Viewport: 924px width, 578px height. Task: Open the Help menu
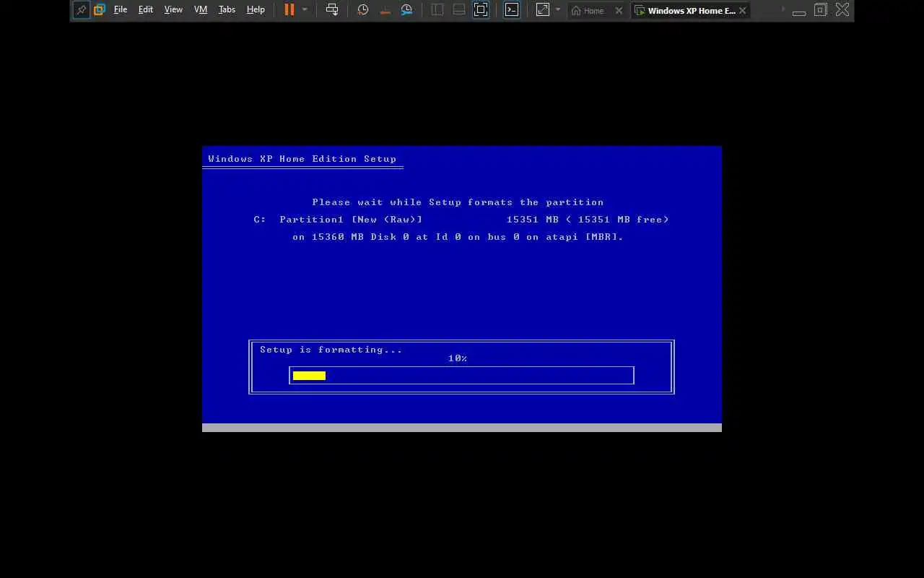click(x=256, y=10)
